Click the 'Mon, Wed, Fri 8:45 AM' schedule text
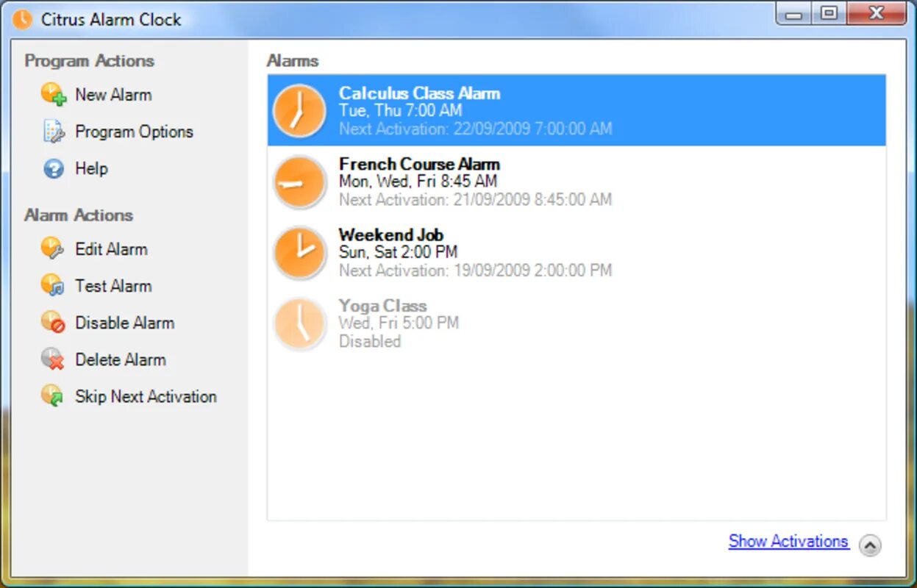The image size is (917, 588). tap(418, 181)
